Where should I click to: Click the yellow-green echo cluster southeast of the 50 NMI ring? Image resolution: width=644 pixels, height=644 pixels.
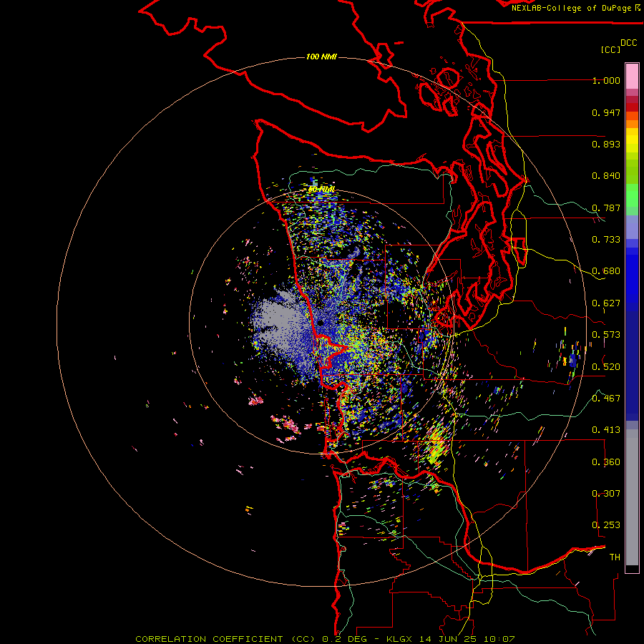438,446
